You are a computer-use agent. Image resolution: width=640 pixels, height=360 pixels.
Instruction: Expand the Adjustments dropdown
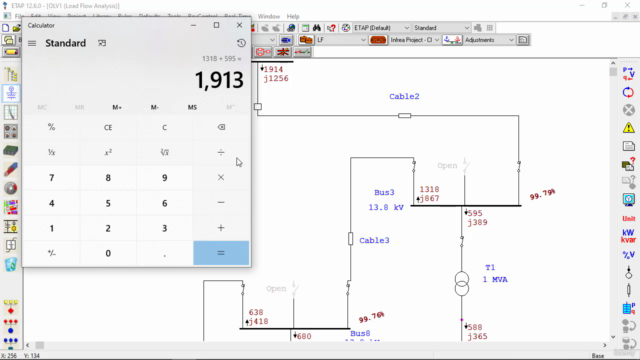(511, 40)
